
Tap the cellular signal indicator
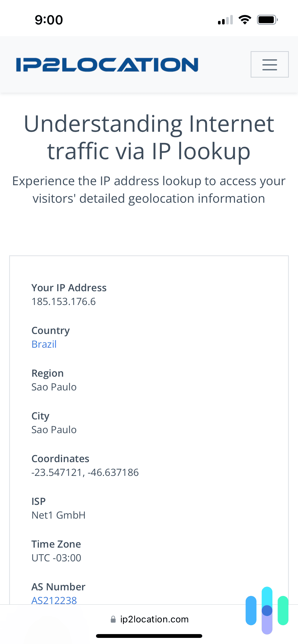225,19
